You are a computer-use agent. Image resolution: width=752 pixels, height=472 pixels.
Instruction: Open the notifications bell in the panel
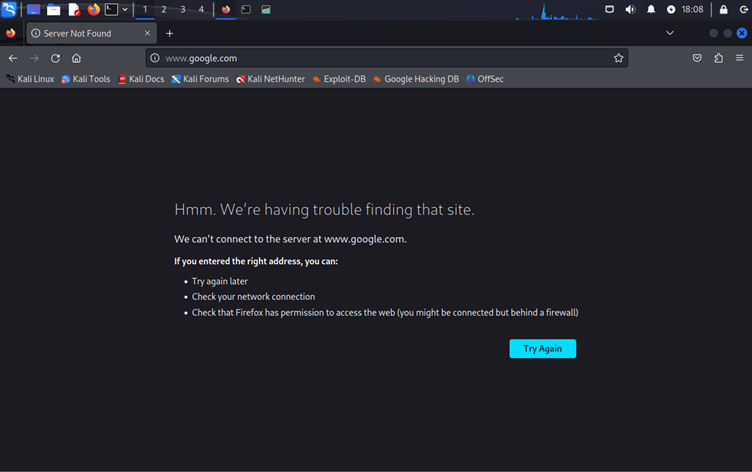651,10
